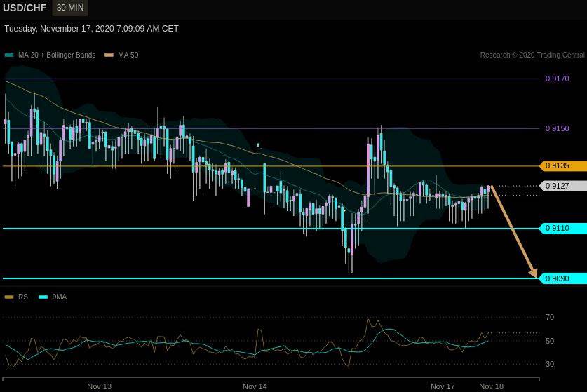This screenshot has height=392, width=587.
Task: Click the MA 50 legend color swatch
Action: 109,55
